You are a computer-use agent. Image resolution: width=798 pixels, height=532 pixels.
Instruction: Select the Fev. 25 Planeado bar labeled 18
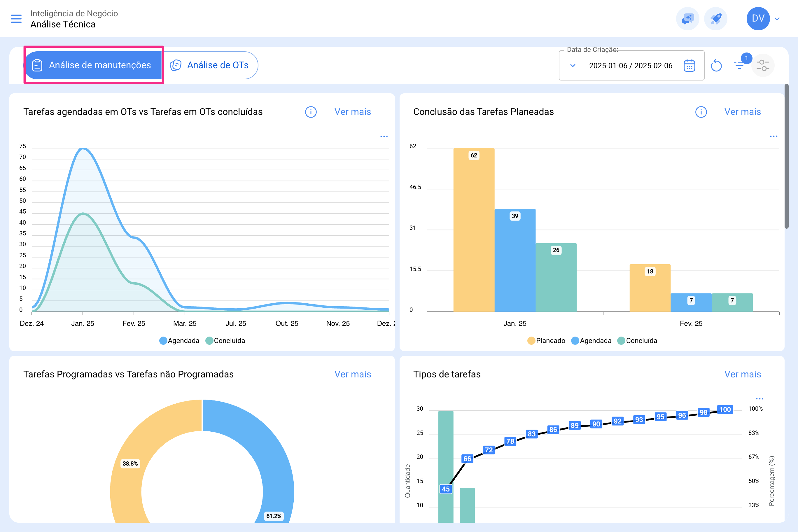(x=650, y=288)
